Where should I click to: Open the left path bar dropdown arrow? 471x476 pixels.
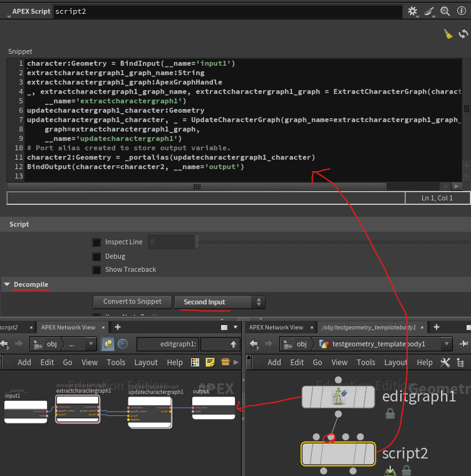coord(91,344)
